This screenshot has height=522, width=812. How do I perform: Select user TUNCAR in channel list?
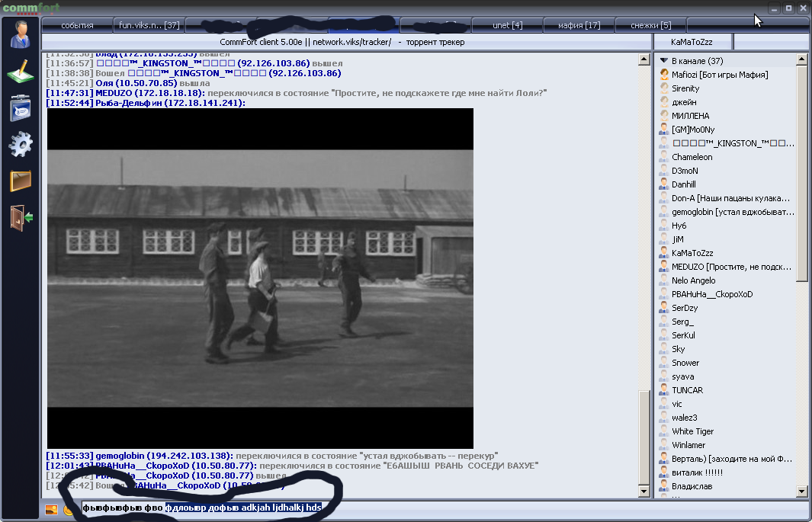click(x=687, y=390)
